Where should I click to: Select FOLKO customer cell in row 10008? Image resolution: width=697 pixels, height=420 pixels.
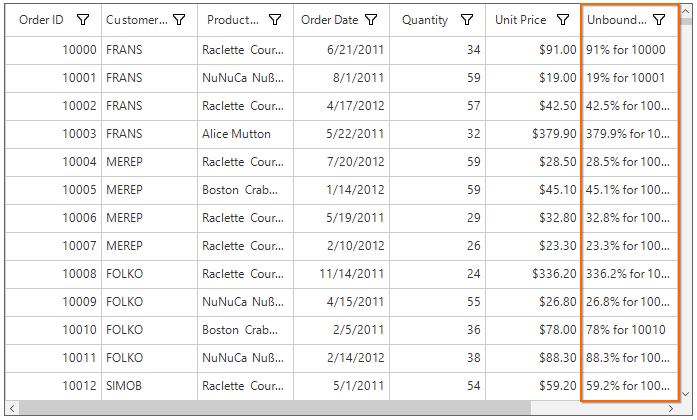coord(149,274)
